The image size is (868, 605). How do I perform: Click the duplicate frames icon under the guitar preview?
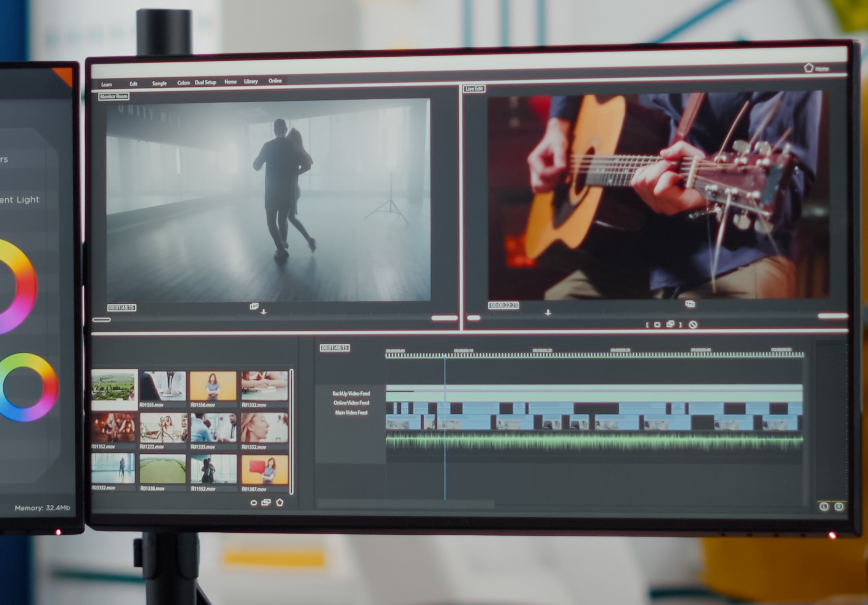tap(690, 304)
